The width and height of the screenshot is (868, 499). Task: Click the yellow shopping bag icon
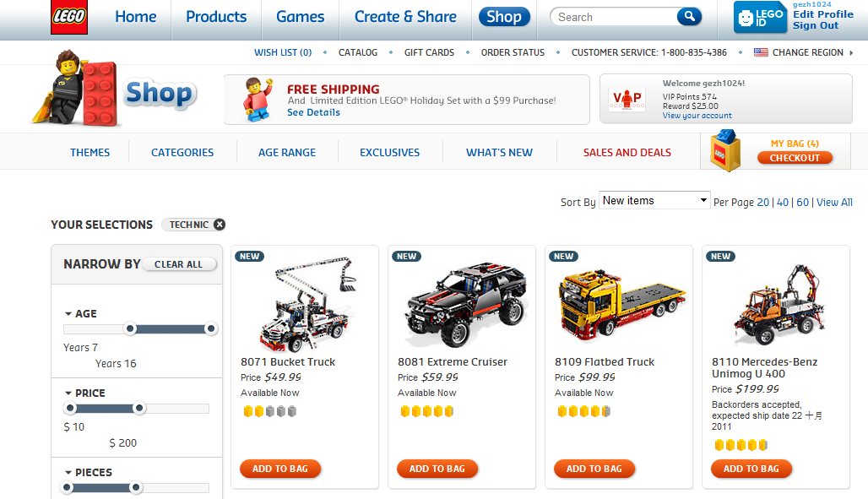725,150
